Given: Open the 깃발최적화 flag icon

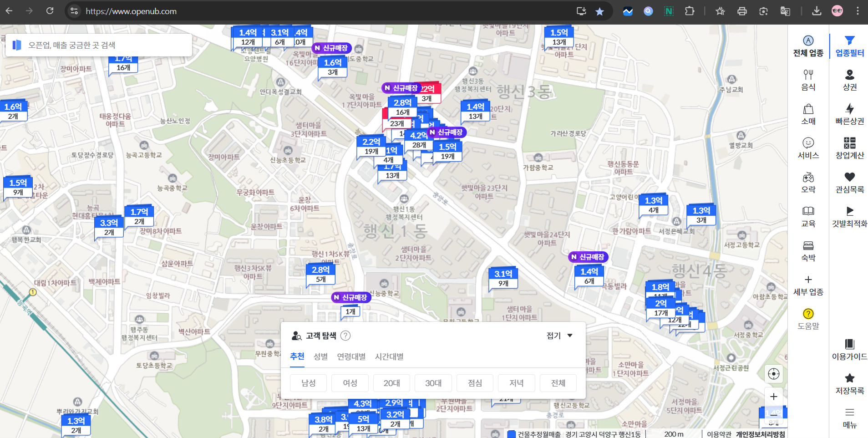Looking at the screenshot, I should (x=849, y=211).
